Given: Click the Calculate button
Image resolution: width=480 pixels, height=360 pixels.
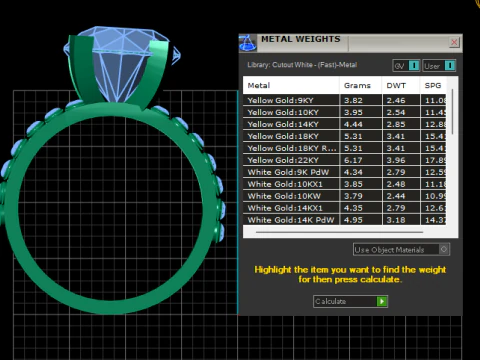Looking at the screenshot, I should click(x=350, y=301).
